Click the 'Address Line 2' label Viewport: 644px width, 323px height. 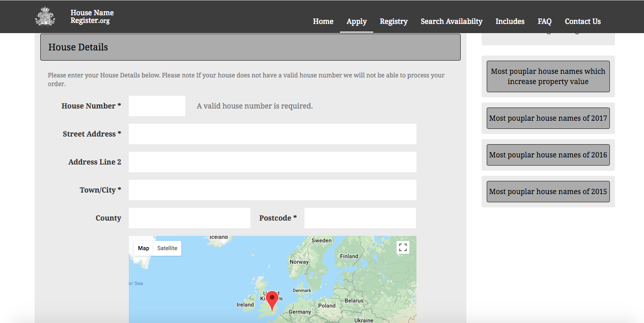95,162
